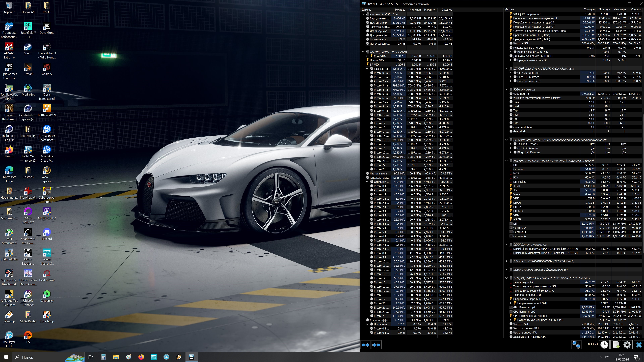Close sensors with the blue X icon

tap(638, 345)
